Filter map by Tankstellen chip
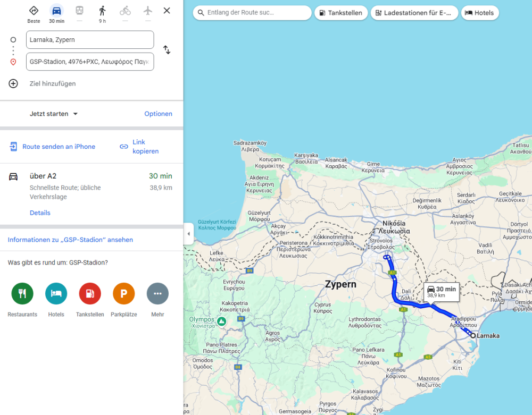The image size is (532, 415). (x=341, y=13)
